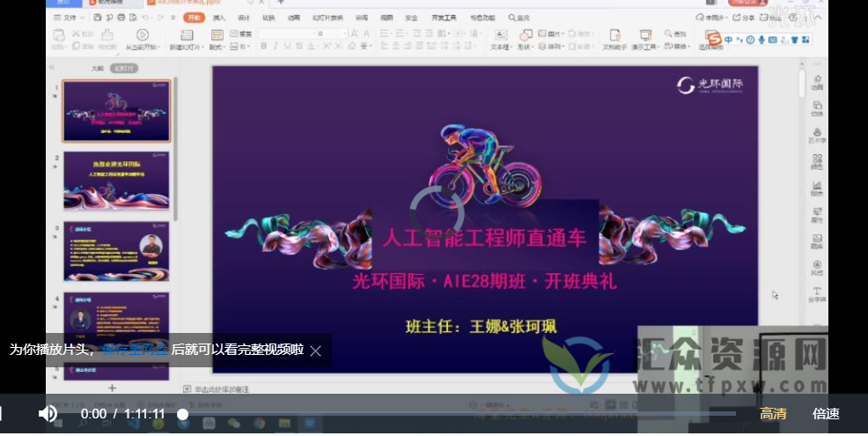The height and width of the screenshot is (436, 868).
Task: Expand the 新建幻灯片 dropdown arrow
Action: pyautogui.click(x=203, y=48)
